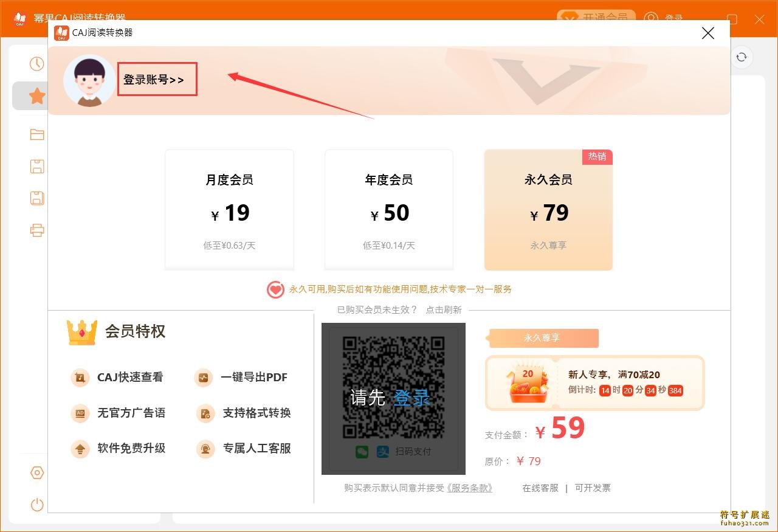Click the second save-as disk icon in sidebar
778x532 pixels.
click(37, 198)
